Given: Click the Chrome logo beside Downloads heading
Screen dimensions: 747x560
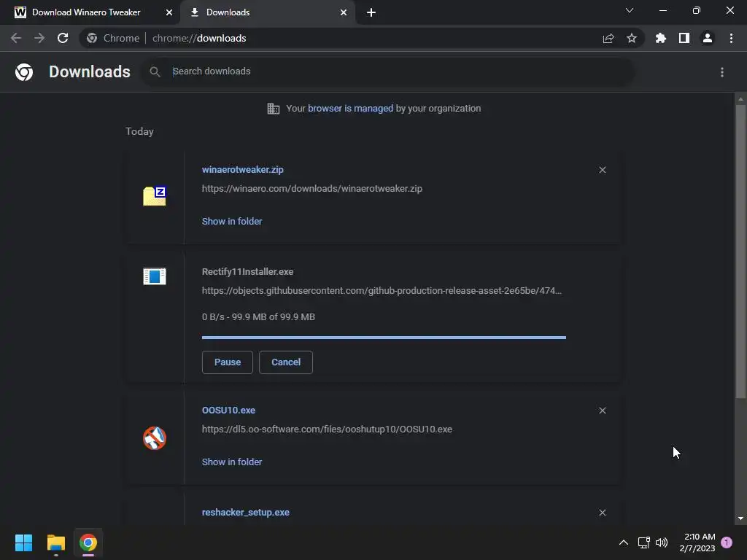Looking at the screenshot, I should coord(24,72).
